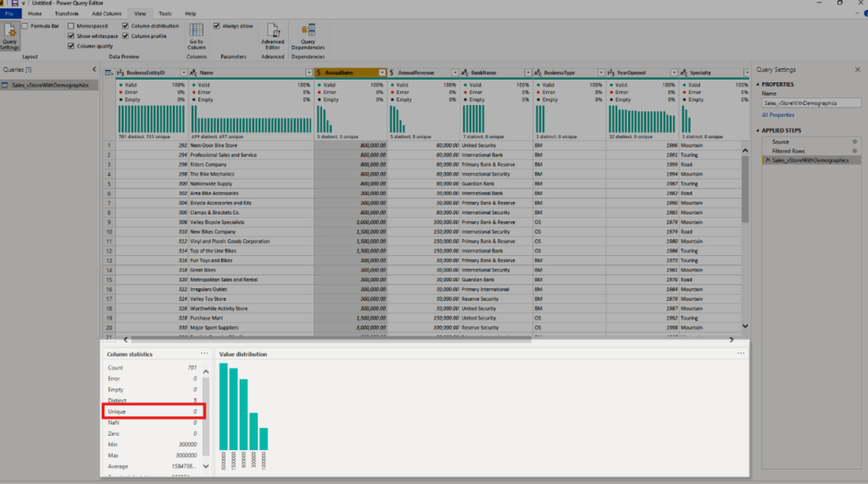Collapse the Queries pane with the chevron
Screen dimensions: 868x484
click(93, 70)
